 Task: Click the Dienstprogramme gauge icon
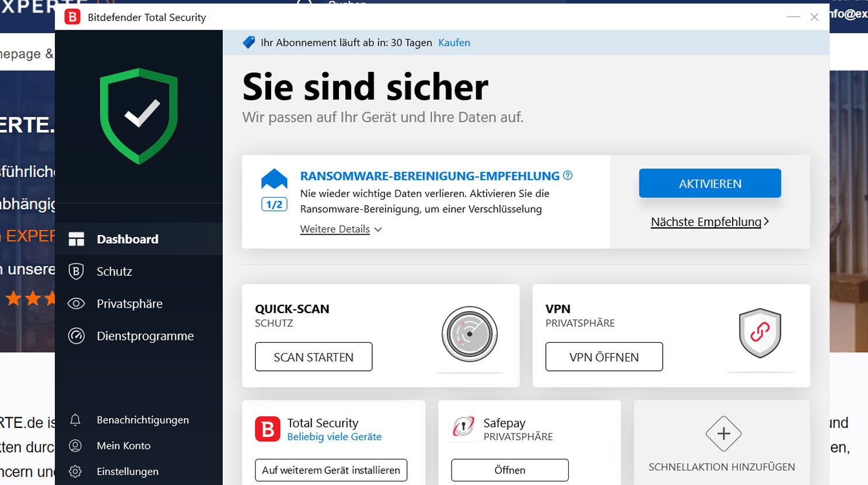coord(76,336)
